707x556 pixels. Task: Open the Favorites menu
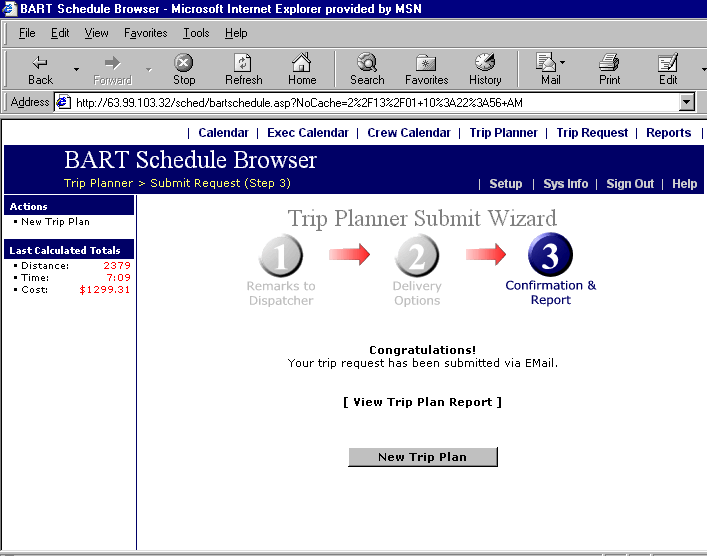[146, 33]
